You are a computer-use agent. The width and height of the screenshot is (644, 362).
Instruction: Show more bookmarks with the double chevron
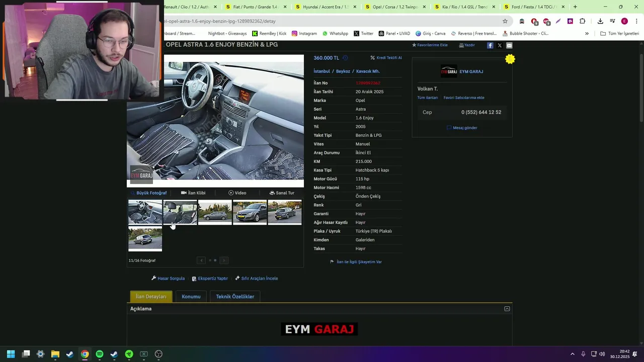pyautogui.click(x=587, y=33)
